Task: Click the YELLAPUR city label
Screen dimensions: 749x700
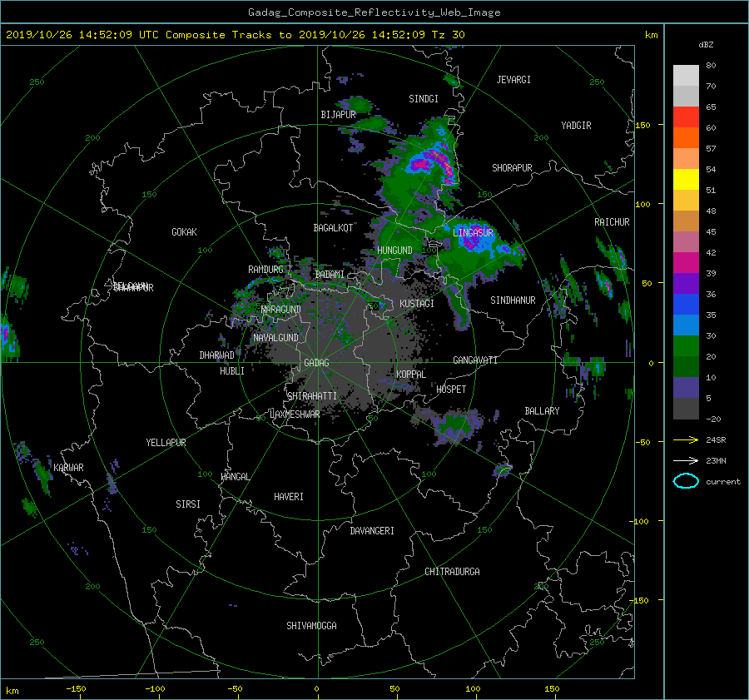Action: coord(166,443)
